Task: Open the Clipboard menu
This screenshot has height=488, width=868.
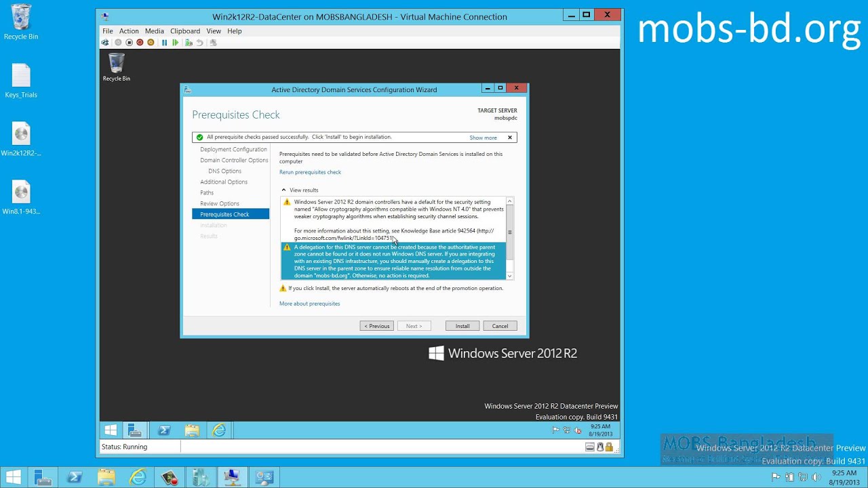Action: tap(185, 31)
